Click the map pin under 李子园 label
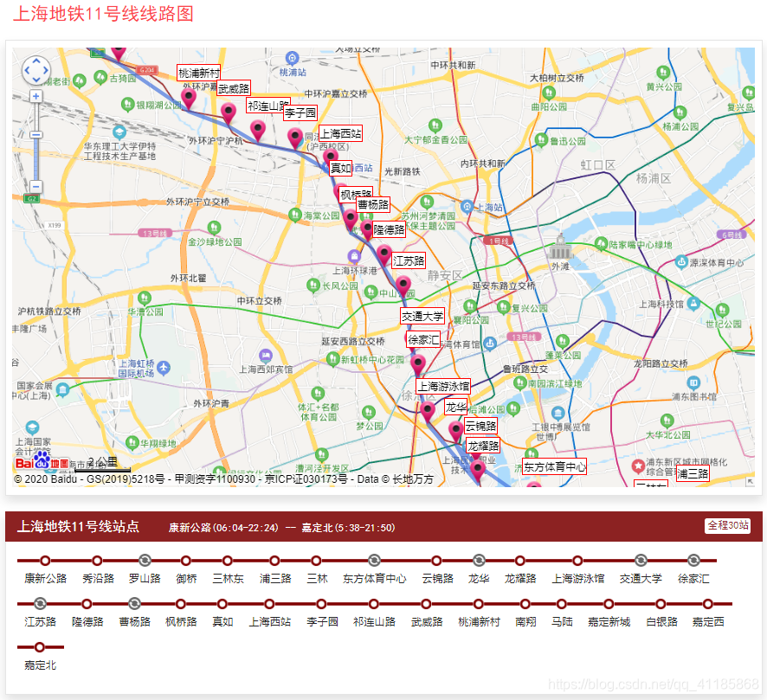 [x=295, y=138]
